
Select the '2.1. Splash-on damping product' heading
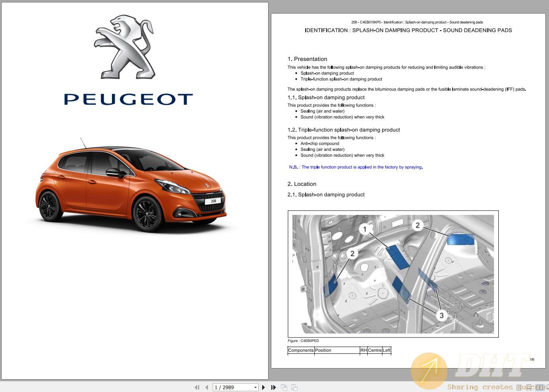(326, 195)
